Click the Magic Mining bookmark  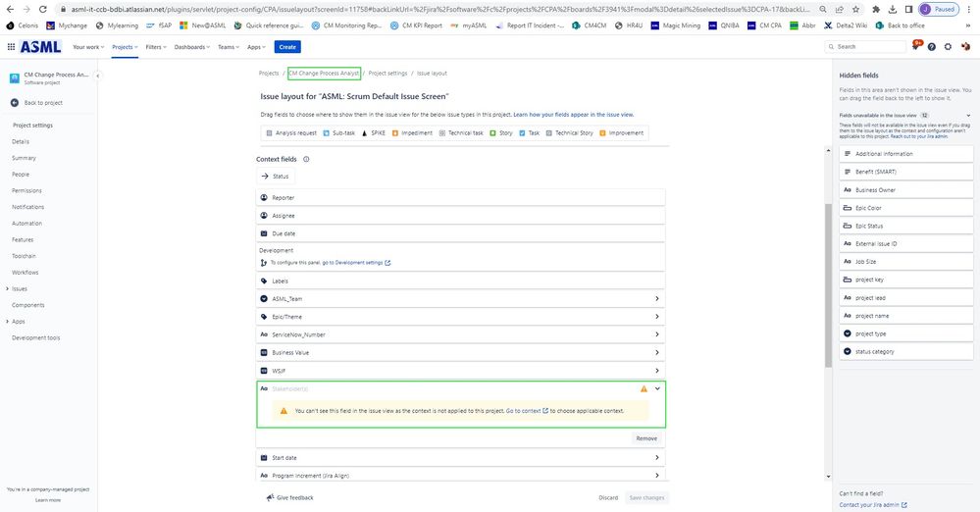(x=675, y=26)
